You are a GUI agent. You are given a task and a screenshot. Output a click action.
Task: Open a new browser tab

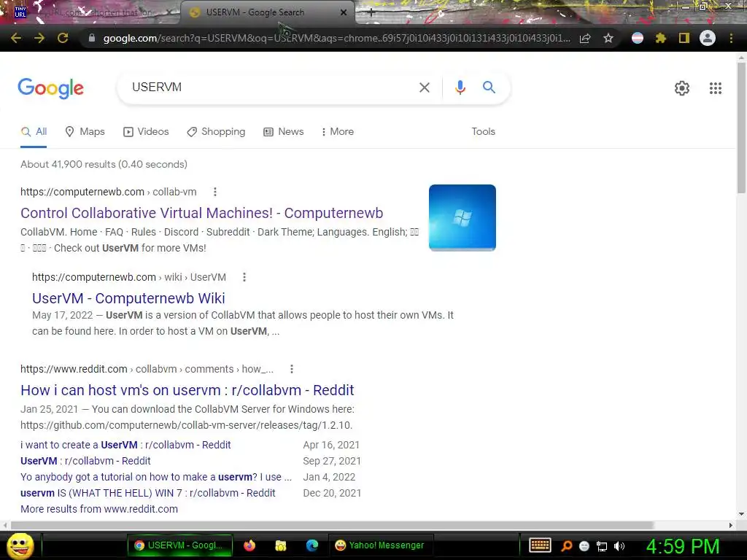click(371, 13)
